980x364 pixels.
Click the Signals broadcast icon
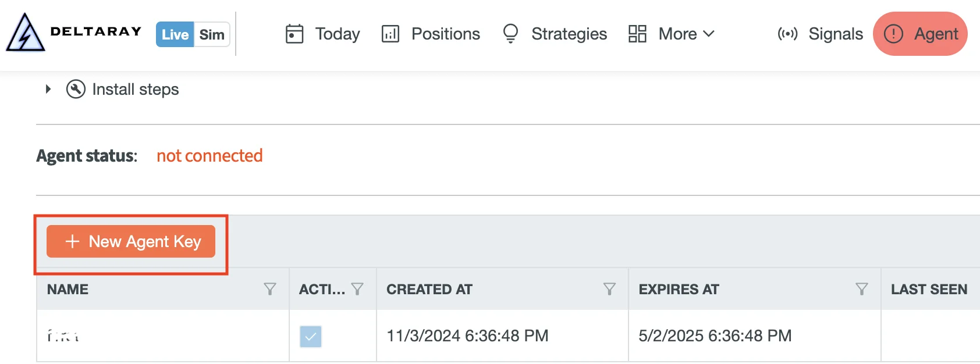(x=787, y=34)
